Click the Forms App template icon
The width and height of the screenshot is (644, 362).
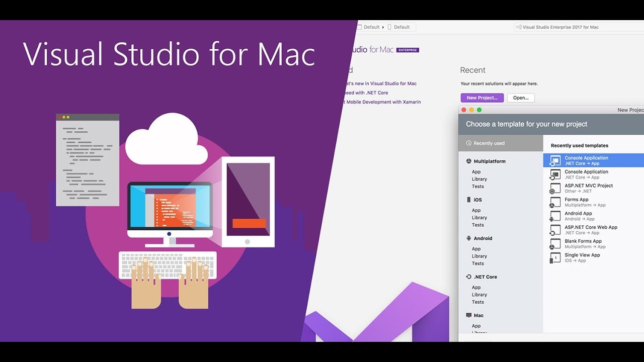click(x=554, y=203)
